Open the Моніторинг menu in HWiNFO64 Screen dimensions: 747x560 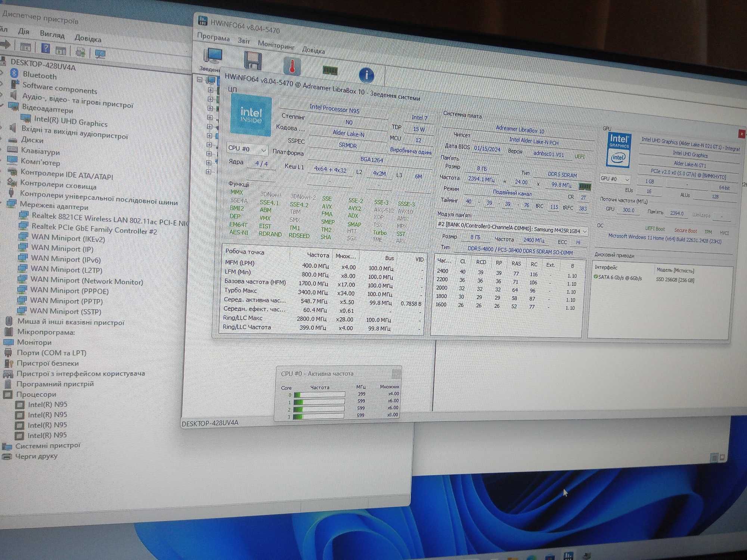click(276, 45)
